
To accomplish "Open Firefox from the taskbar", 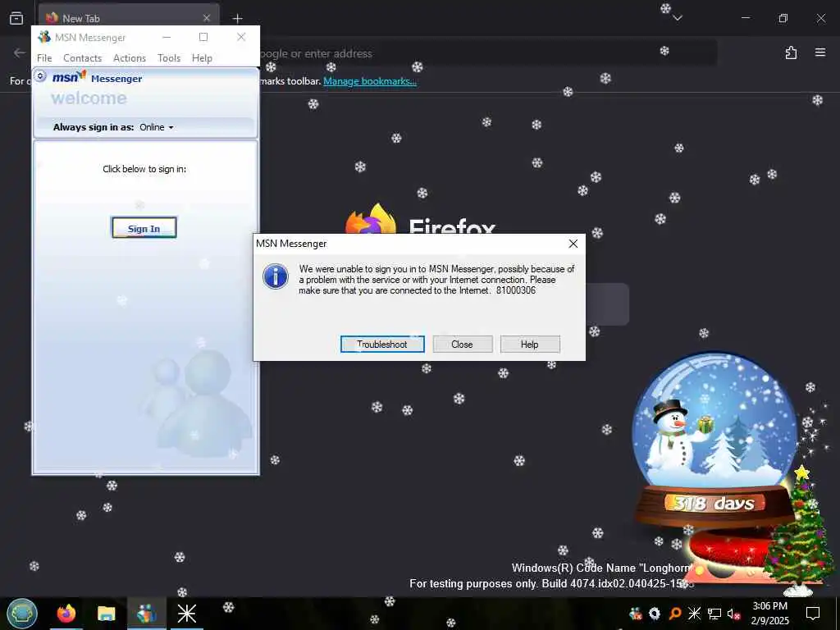I will tap(66, 614).
